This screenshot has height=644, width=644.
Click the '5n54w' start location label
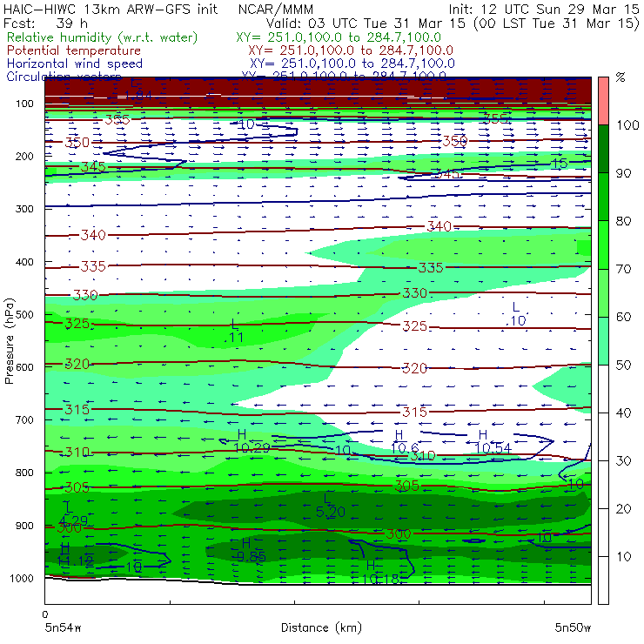[x=64, y=627]
